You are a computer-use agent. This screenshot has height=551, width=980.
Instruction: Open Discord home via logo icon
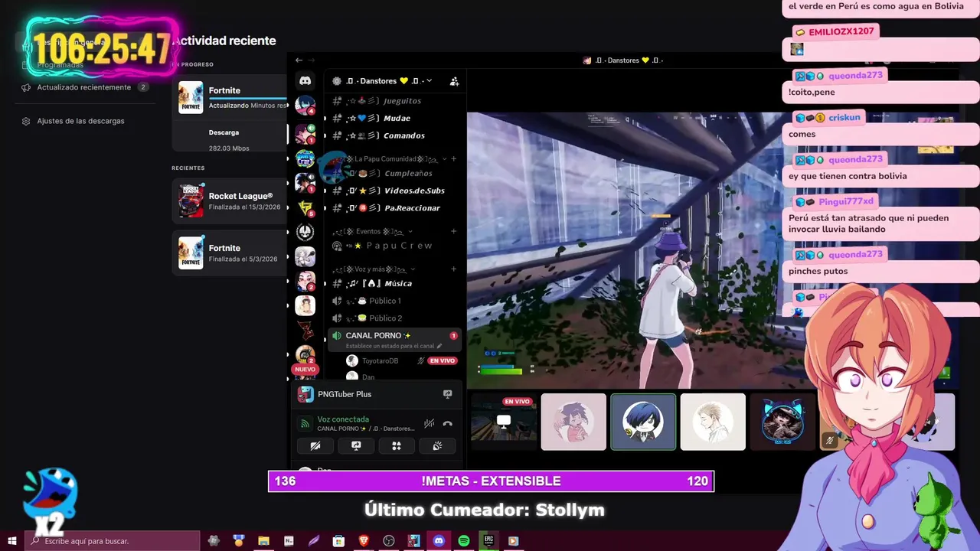click(305, 81)
